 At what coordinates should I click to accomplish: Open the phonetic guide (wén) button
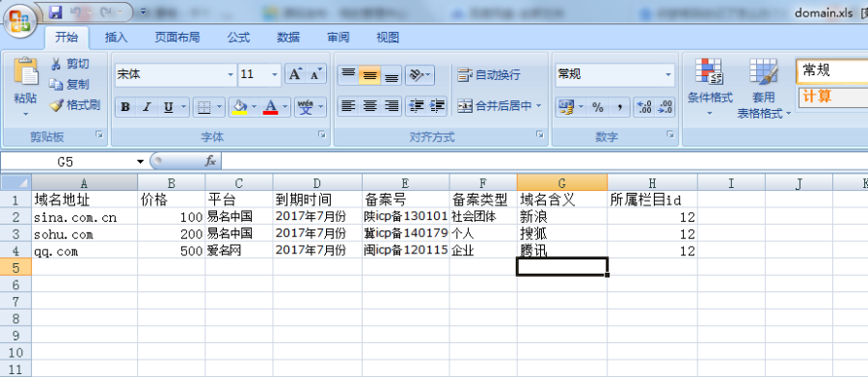point(306,107)
